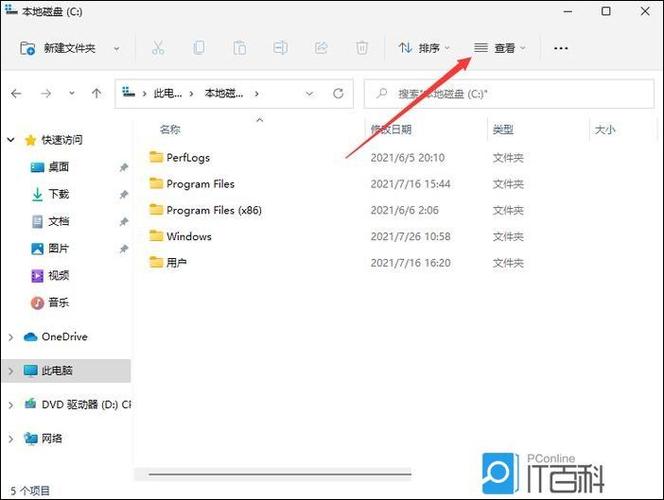Screen dimensions: 664x500
Task: Select the Program Files folder
Action: [200, 184]
